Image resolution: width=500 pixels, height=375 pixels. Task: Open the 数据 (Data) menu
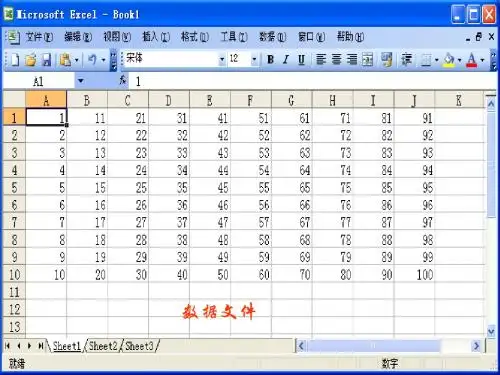pos(273,37)
